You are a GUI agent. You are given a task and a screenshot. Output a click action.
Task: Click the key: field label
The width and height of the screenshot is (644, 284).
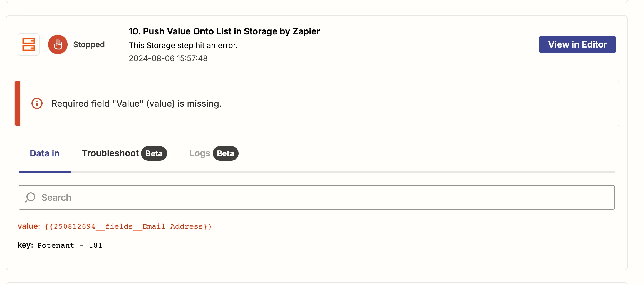pos(25,245)
